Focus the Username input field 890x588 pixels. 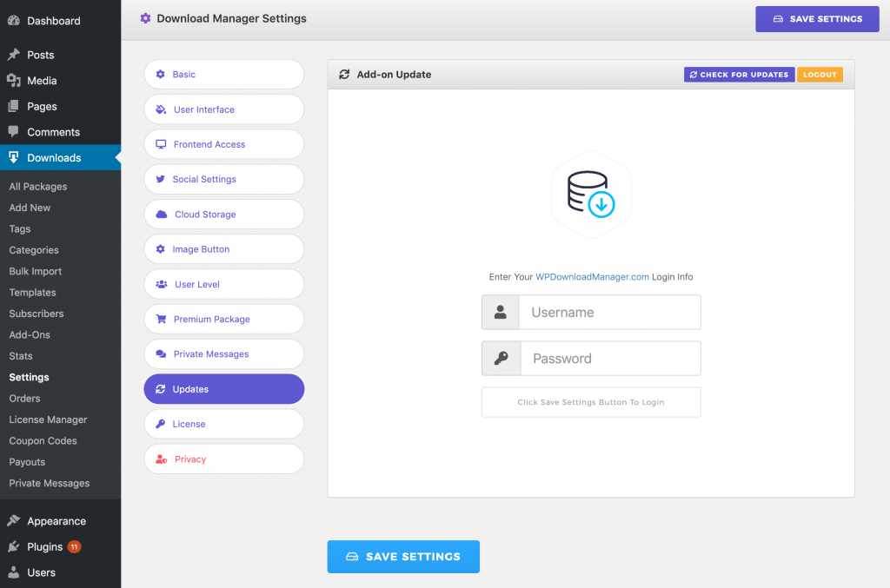609,312
